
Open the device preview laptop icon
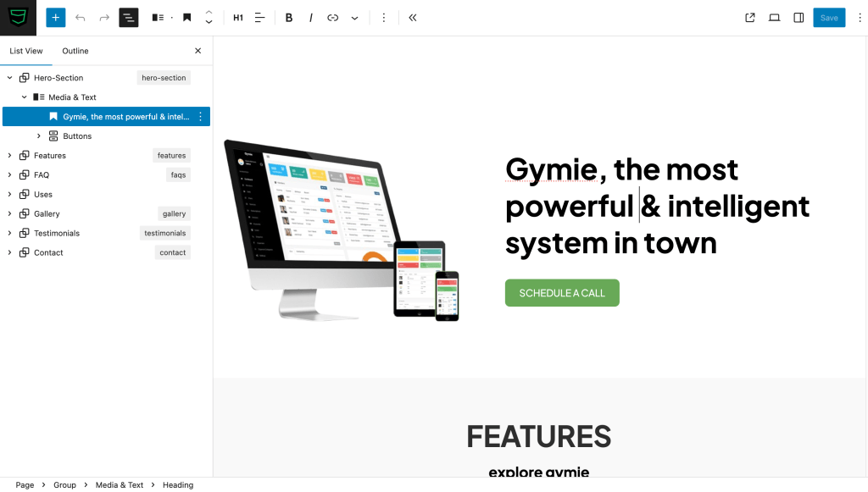tap(774, 18)
